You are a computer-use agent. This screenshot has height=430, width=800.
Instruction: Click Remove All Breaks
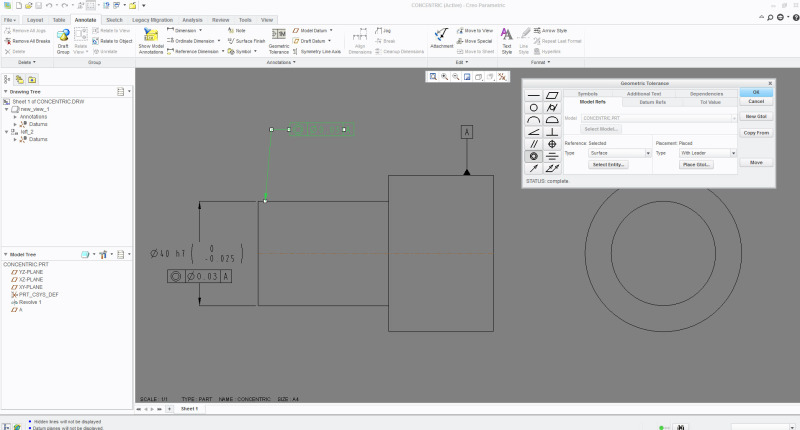tap(27, 41)
